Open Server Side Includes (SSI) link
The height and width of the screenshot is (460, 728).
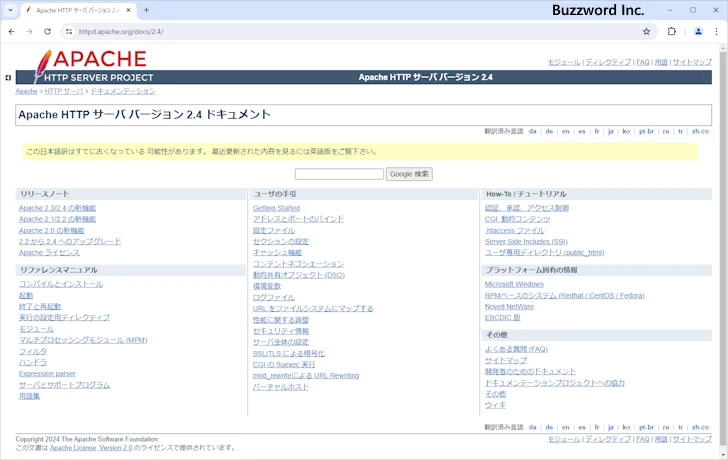click(x=526, y=241)
